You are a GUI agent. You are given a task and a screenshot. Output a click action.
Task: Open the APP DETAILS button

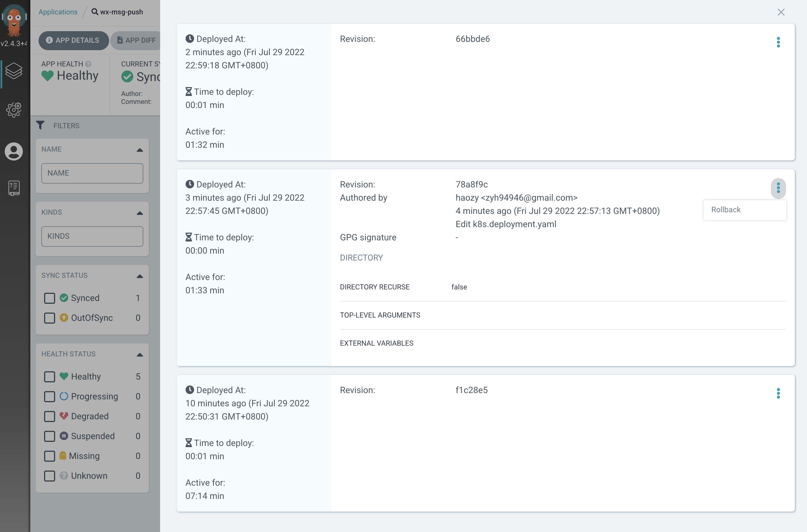tap(74, 40)
